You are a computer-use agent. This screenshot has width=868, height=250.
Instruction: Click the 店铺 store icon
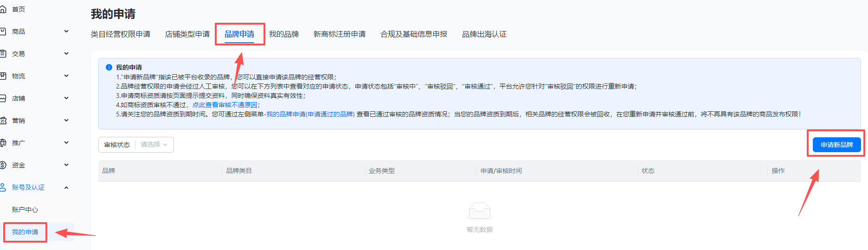tap(3, 98)
